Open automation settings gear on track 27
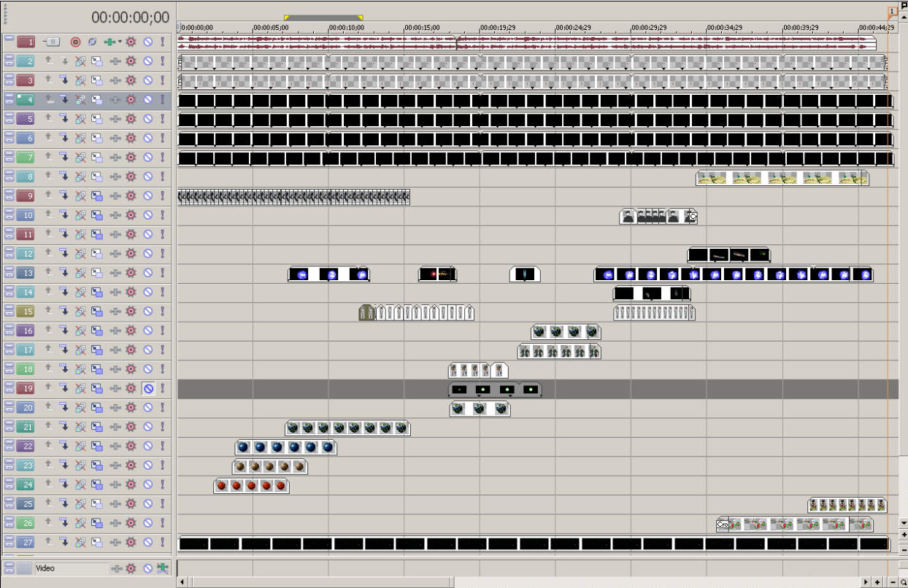The image size is (908, 588). (x=131, y=542)
